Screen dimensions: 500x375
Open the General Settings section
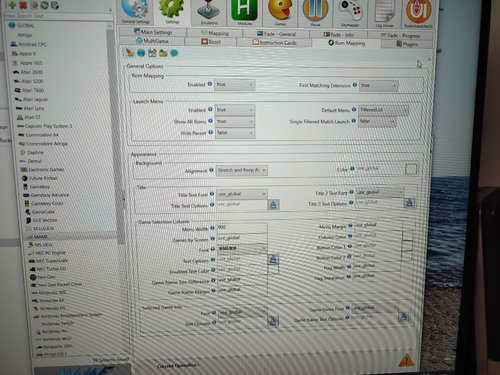[x=135, y=12]
